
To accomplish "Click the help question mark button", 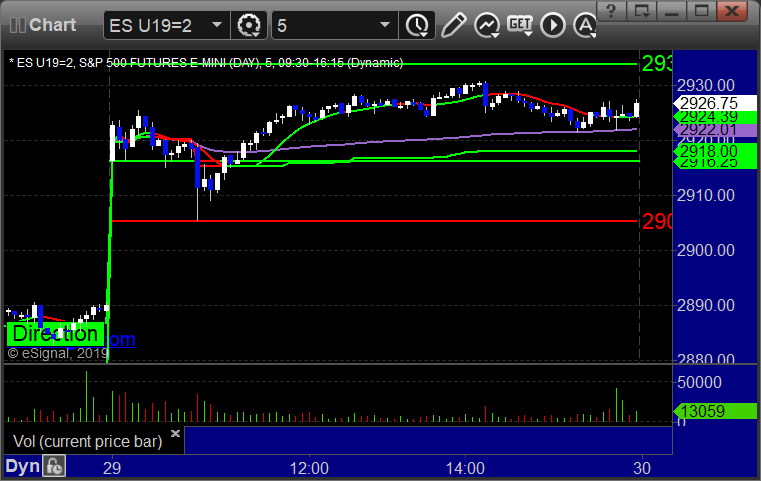I will (x=612, y=10).
